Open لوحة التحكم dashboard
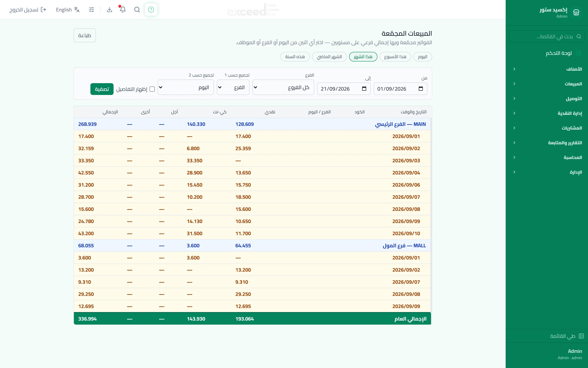Viewport: 588px width, 368px height. click(x=547, y=53)
